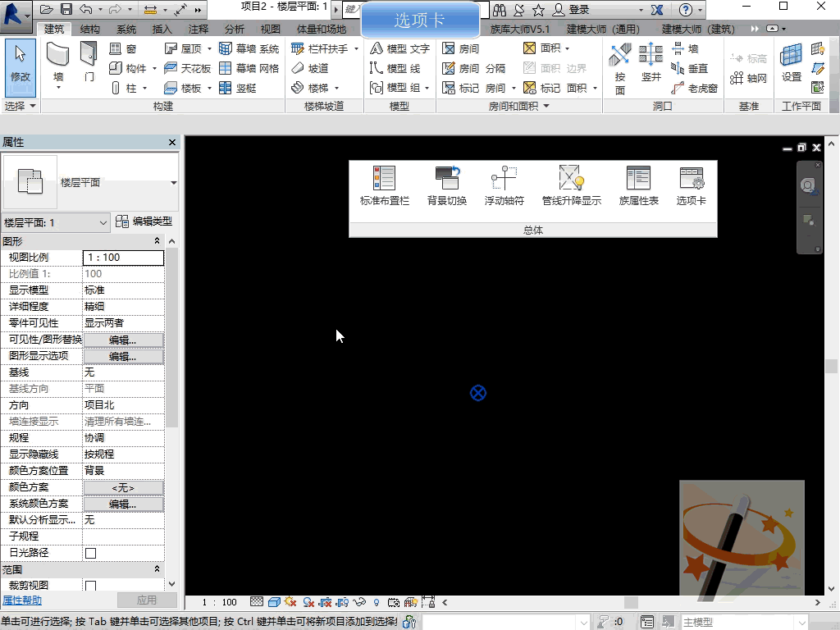The image size is (840, 630).
Task: Select the 天花板 ceiling tool
Action: (x=188, y=68)
